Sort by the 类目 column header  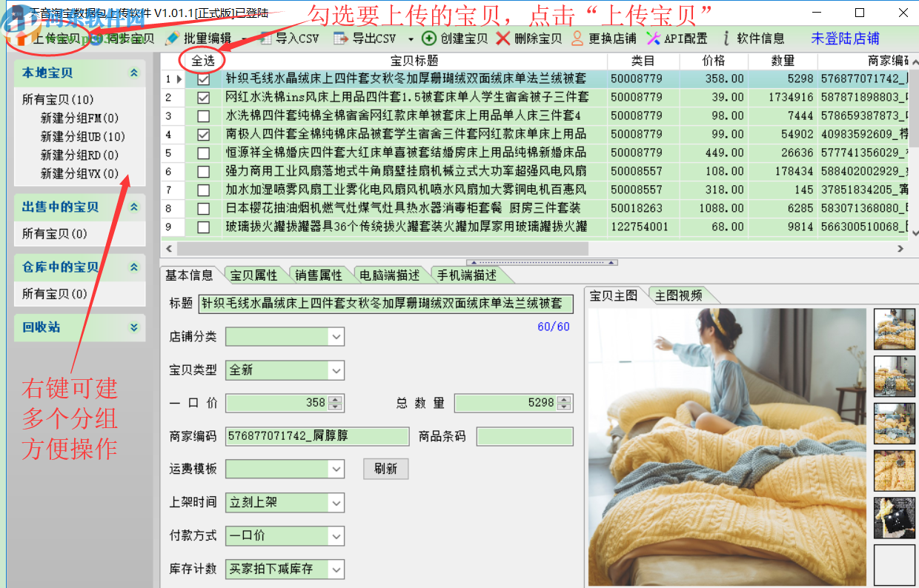click(x=643, y=61)
